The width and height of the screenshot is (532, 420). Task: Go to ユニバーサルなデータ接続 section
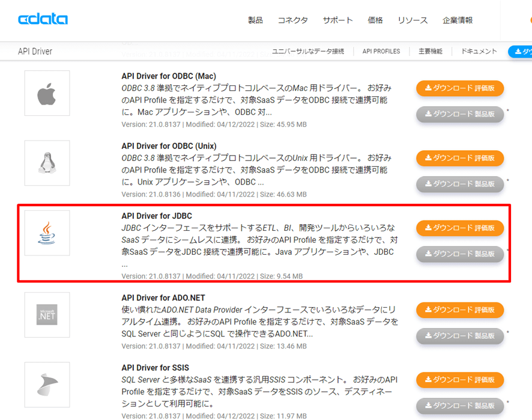point(308,51)
